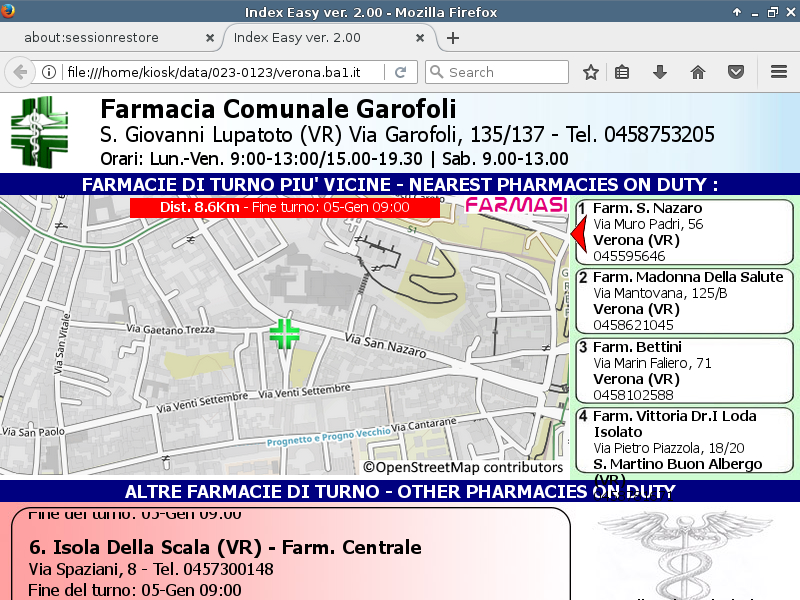Go to the Firefox home page icon

tap(698, 72)
